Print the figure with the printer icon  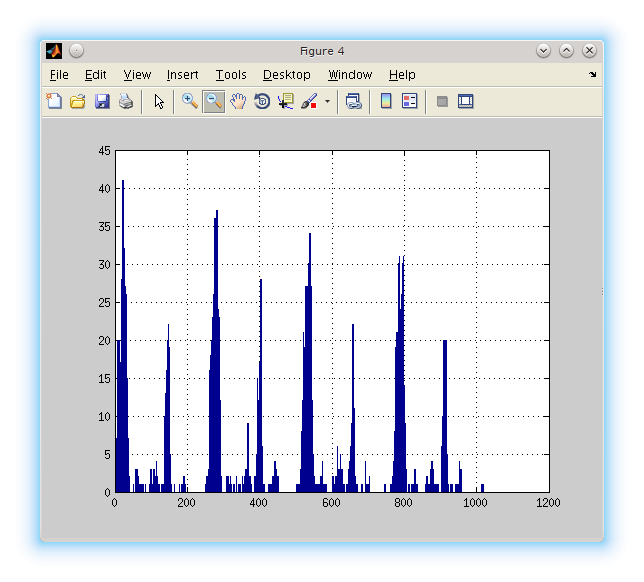[x=126, y=101]
